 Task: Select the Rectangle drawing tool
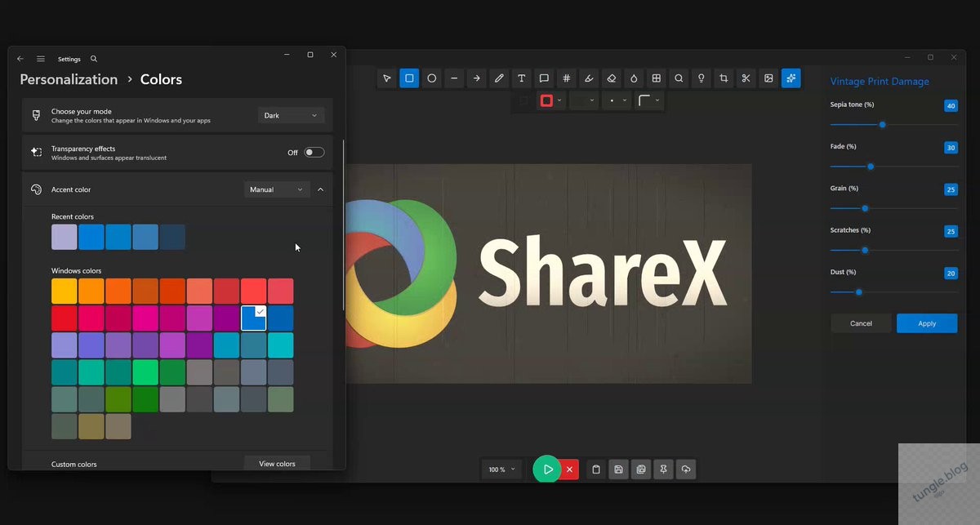[409, 78]
